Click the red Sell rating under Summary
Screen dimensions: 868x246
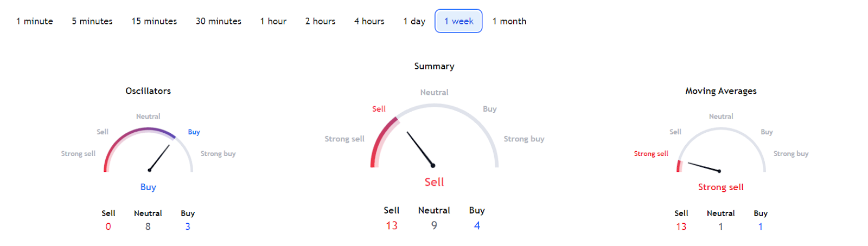[434, 182]
